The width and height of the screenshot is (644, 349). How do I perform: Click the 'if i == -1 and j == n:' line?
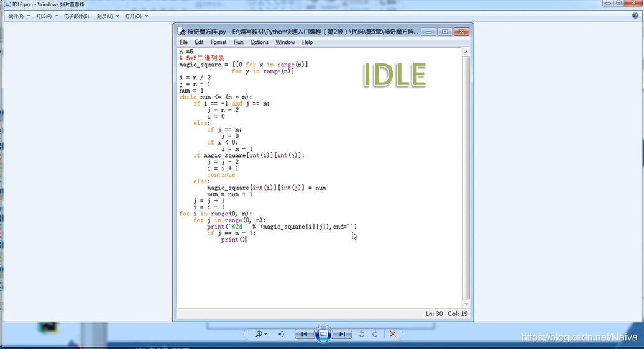click(231, 104)
